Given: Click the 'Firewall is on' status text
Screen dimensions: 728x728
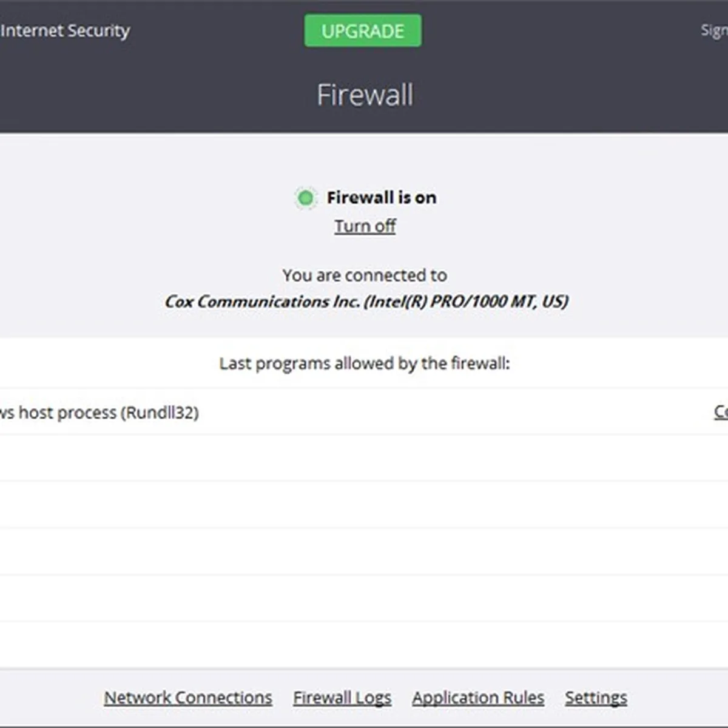Looking at the screenshot, I should 382,198.
